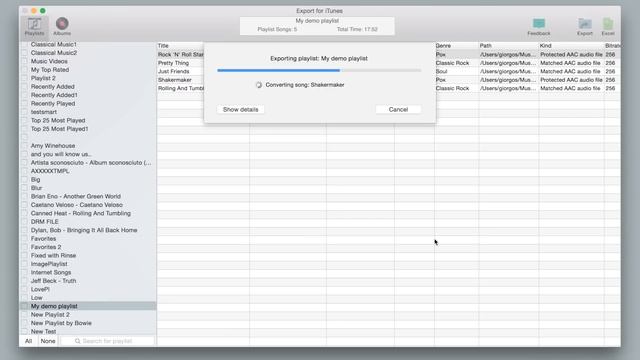Select the Recently Played playlist
The image size is (640, 360).
pyautogui.click(x=53, y=103)
